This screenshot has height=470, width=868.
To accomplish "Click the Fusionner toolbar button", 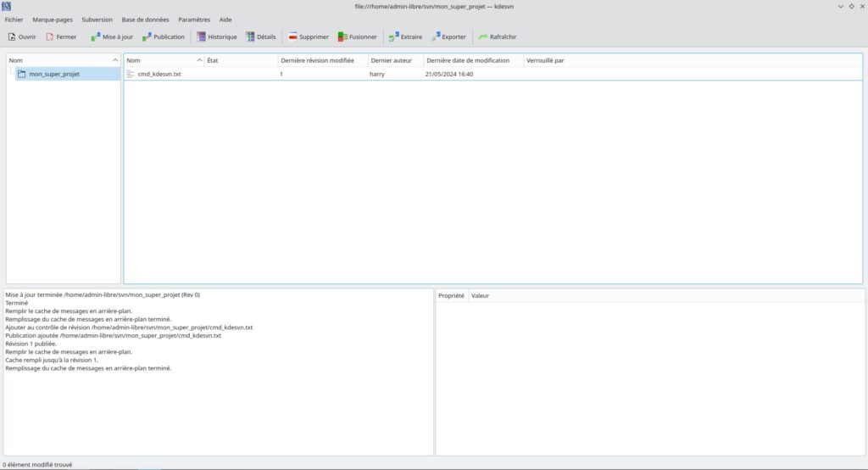I will click(x=357, y=36).
